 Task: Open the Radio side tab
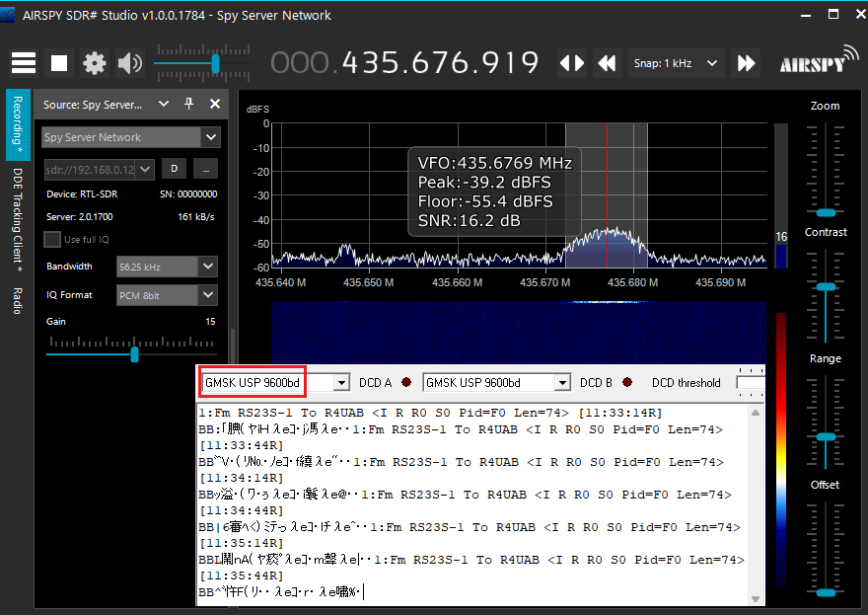click(18, 301)
